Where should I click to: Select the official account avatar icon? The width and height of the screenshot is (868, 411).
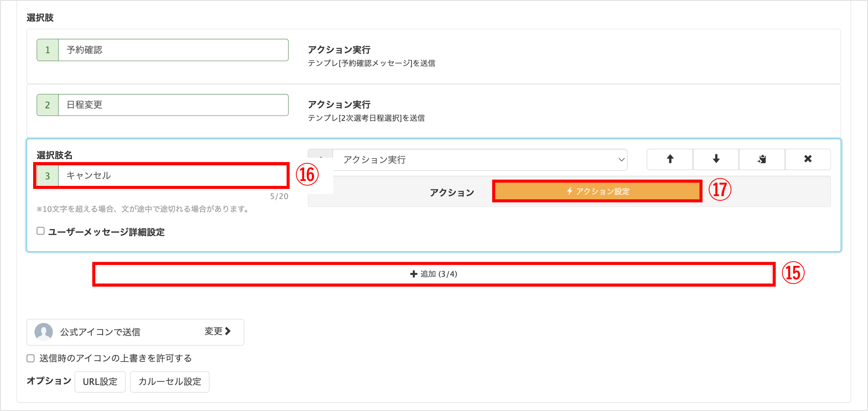click(x=44, y=332)
